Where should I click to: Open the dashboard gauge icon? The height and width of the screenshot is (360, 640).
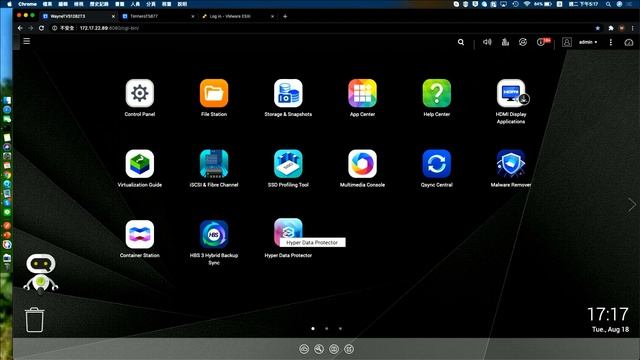pyautogui.click(x=629, y=42)
